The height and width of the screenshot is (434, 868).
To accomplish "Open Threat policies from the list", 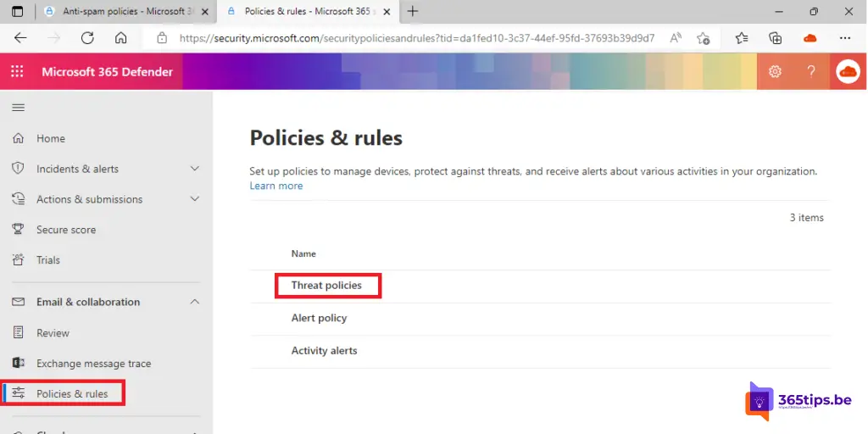I will tap(326, 286).
